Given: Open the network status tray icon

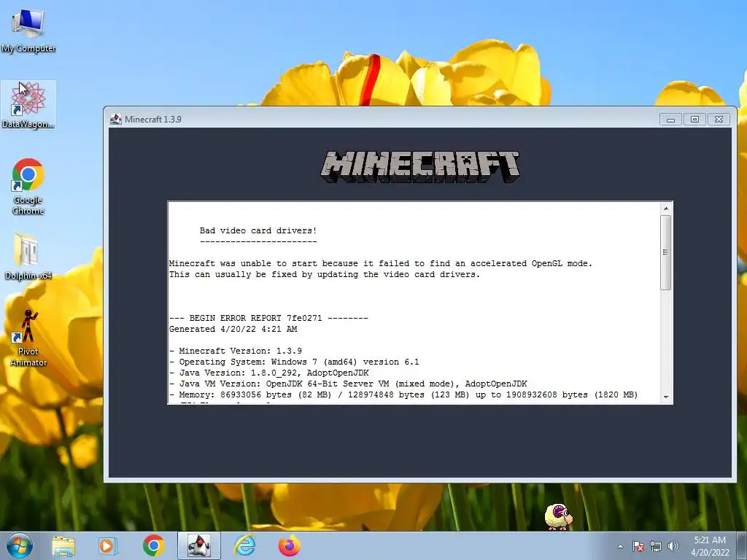Looking at the screenshot, I should 656,546.
